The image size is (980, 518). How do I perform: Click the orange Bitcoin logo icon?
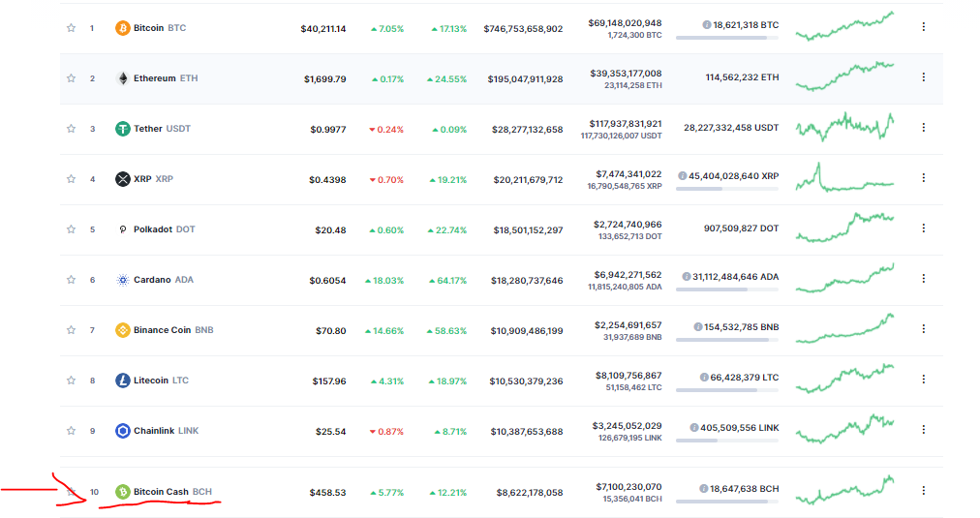pos(122,28)
